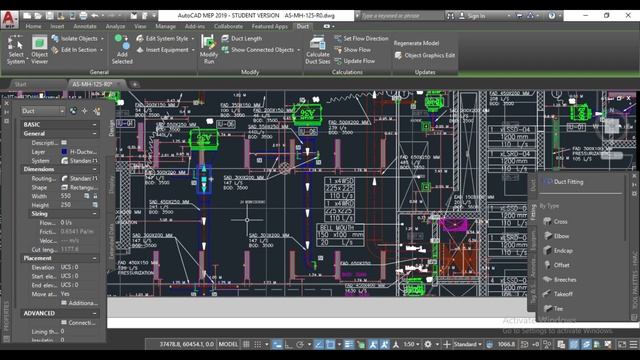This screenshot has height=360, width=640.
Task: Click the Plot printer icon in quick access toolbar
Action: 83,16
